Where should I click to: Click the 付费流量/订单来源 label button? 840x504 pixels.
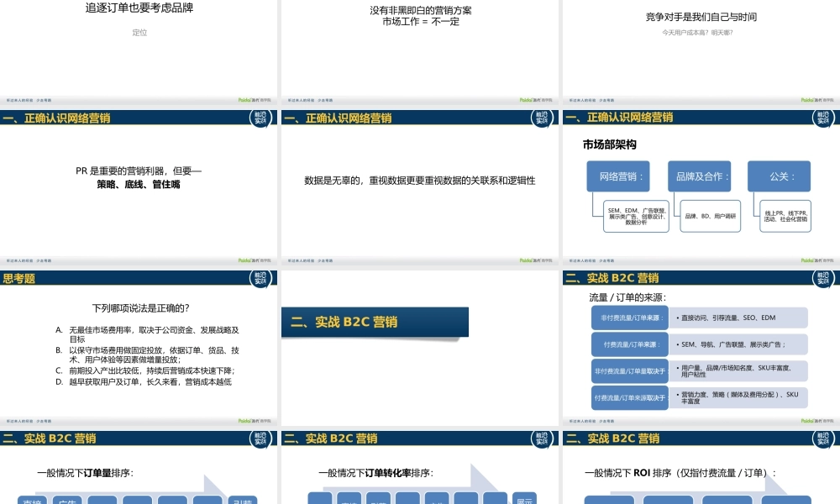click(630, 344)
